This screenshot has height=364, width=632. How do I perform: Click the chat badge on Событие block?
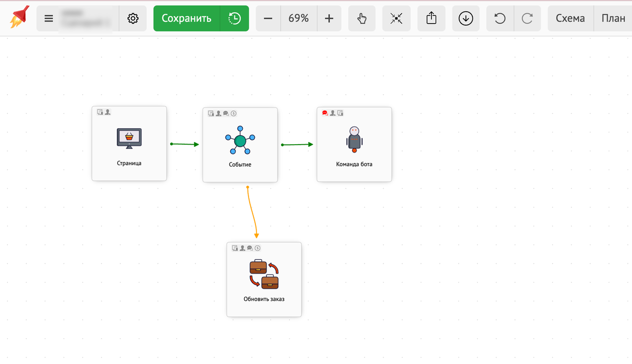tap(226, 113)
